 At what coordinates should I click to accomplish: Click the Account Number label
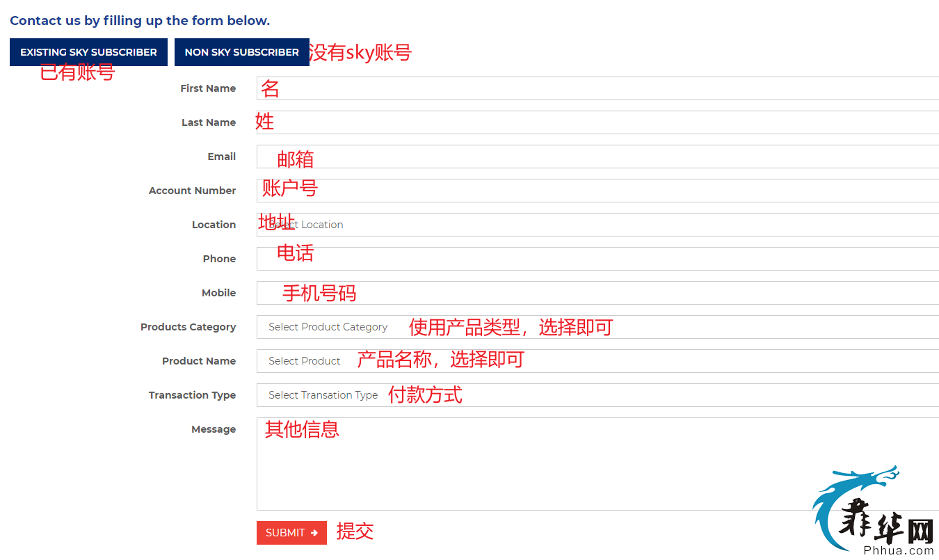[x=193, y=191]
